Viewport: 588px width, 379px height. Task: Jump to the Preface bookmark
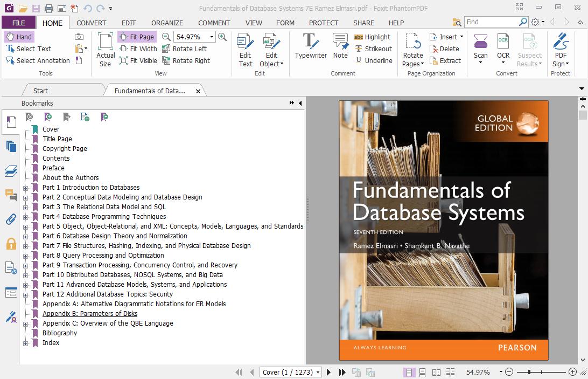coord(53,168)
